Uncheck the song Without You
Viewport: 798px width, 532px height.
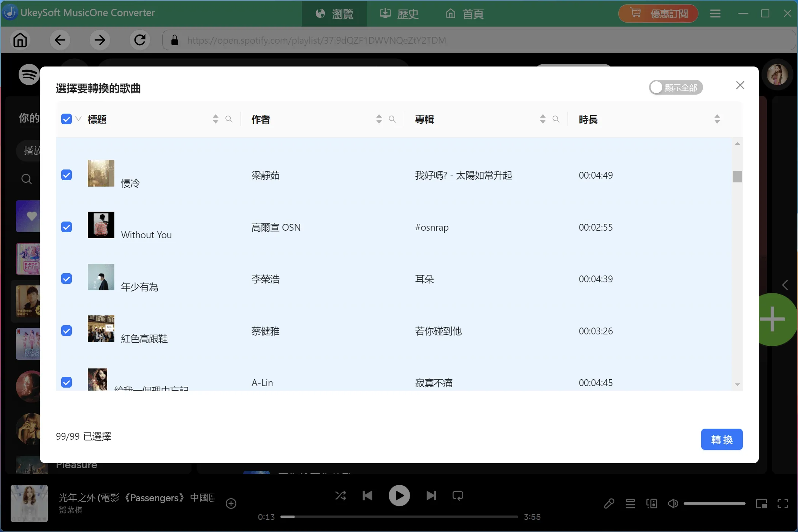pos(66,227)
